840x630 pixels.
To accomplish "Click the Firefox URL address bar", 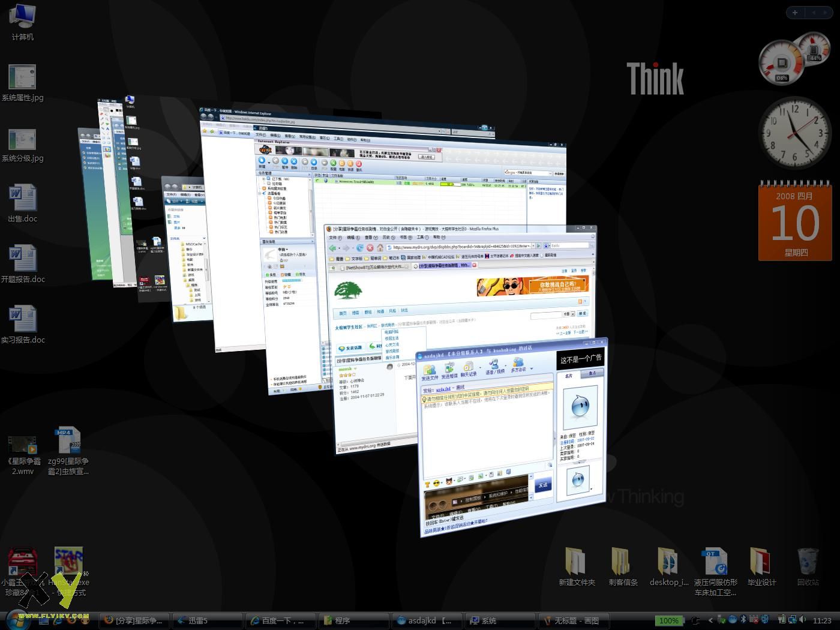I will tap(461, 247).
